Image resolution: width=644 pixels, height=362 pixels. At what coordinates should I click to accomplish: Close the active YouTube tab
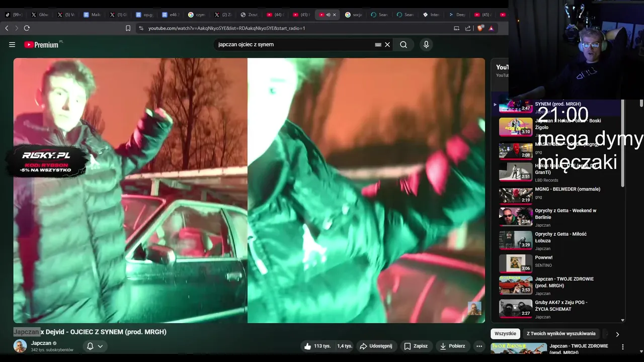coord(335,15)
